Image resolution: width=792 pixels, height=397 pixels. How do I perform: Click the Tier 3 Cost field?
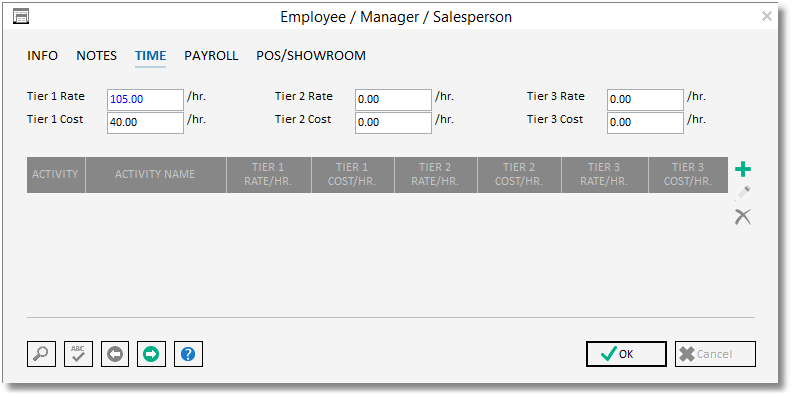click(646, 123)
